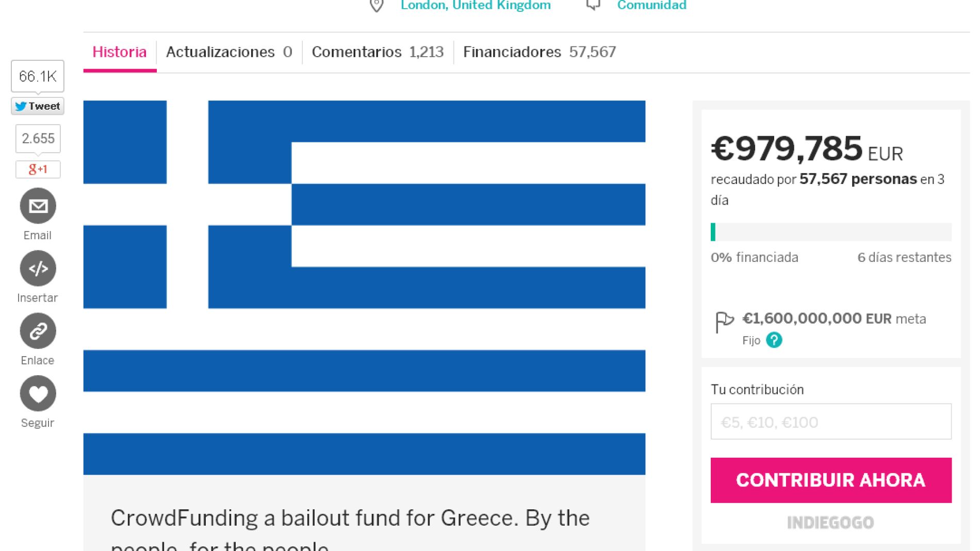Click the Comunidad speech bubble icon
980x551 pixels.
pyautogui.click(x=593, y=5)
